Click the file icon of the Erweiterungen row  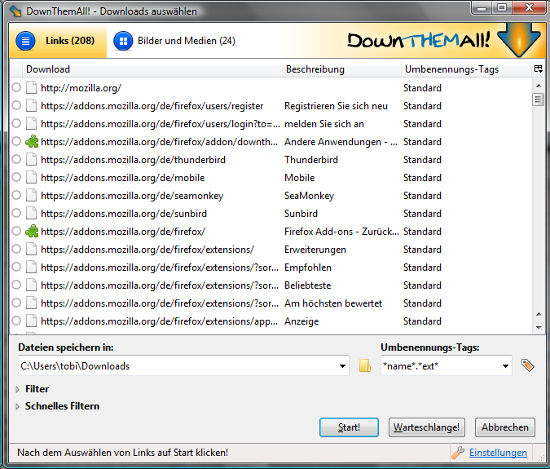31,249
